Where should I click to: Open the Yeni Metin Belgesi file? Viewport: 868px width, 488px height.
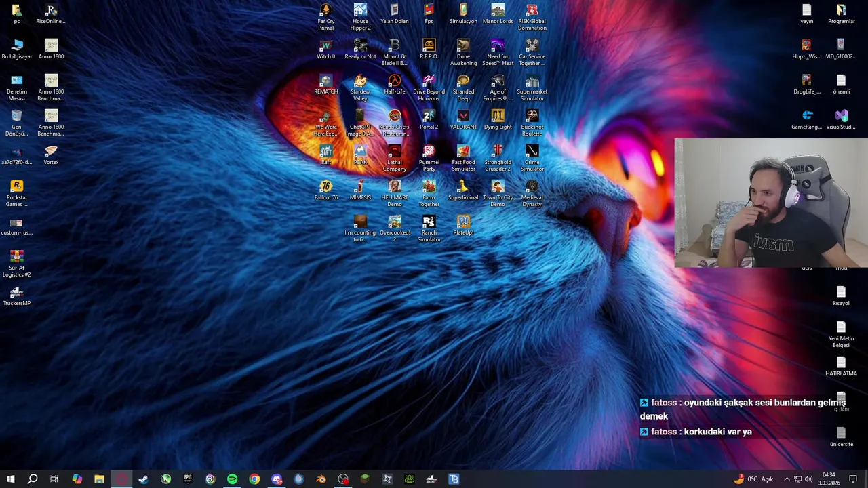841,334
